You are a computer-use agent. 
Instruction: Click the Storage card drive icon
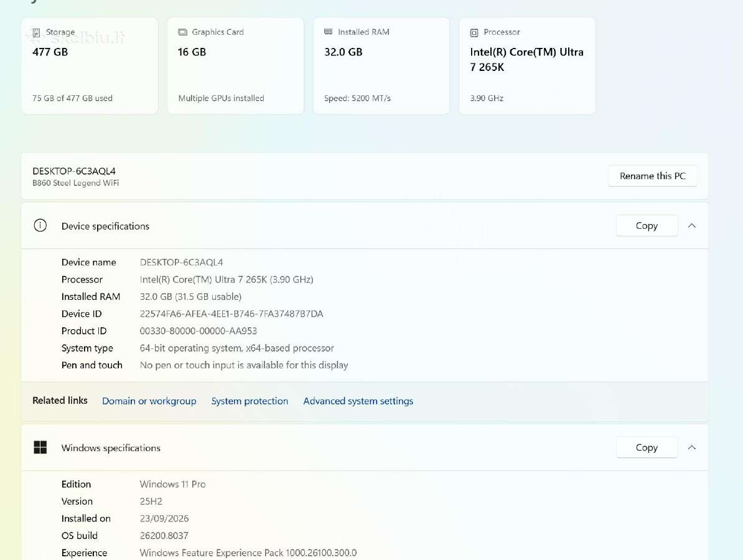(x=36, y=33)
